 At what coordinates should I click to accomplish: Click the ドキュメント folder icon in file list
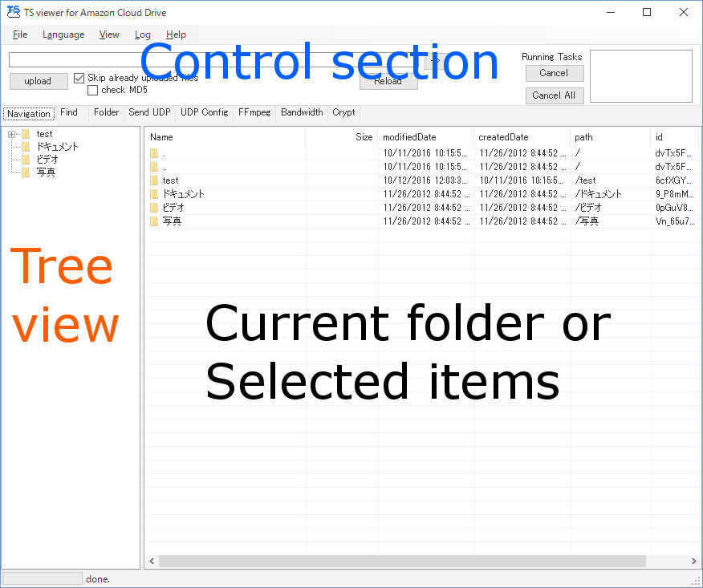pyautogui.click(x=154, y=194)
